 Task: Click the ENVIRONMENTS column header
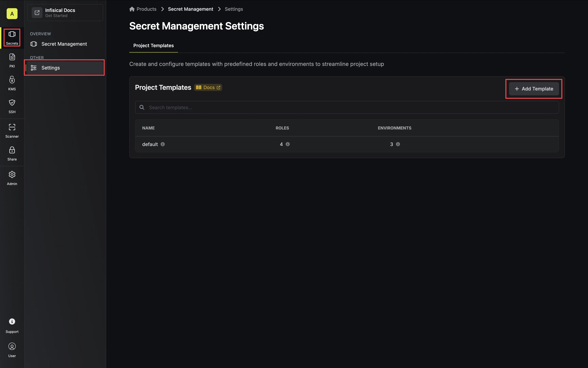tap(394, 128)
